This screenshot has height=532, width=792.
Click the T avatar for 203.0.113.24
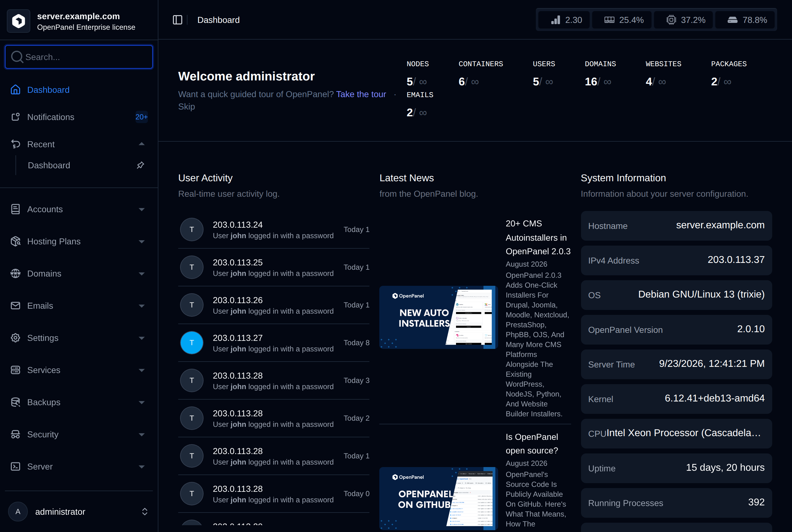click(x=192, y=230)
